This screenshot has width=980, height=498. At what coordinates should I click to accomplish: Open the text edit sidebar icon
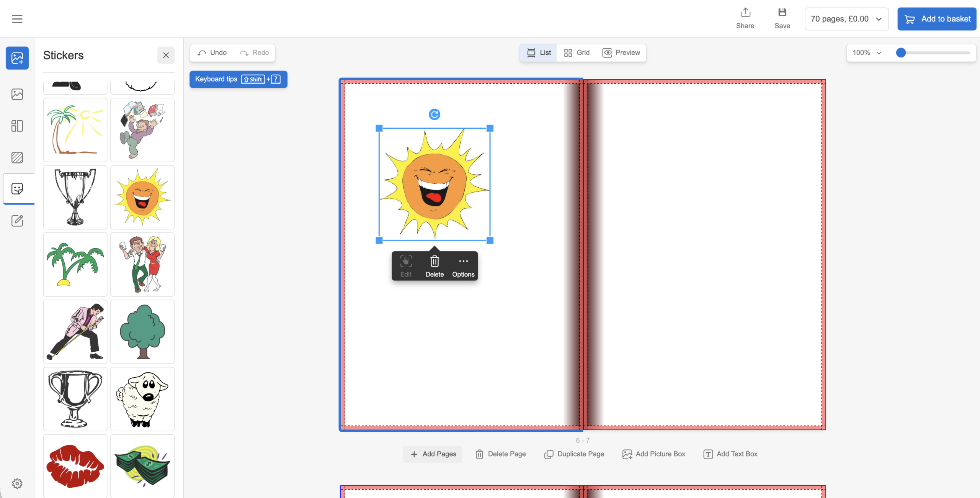pyautogui.click(x=17, y=221)
